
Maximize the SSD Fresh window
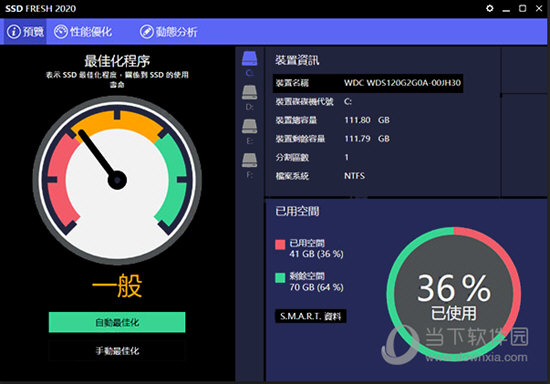(x=522, y=8)
